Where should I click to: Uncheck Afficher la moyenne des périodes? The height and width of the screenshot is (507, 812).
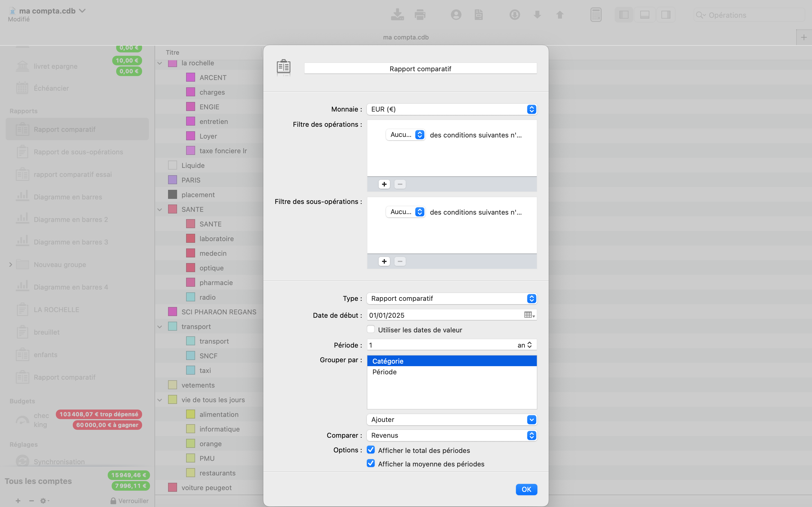click(371, 463)
